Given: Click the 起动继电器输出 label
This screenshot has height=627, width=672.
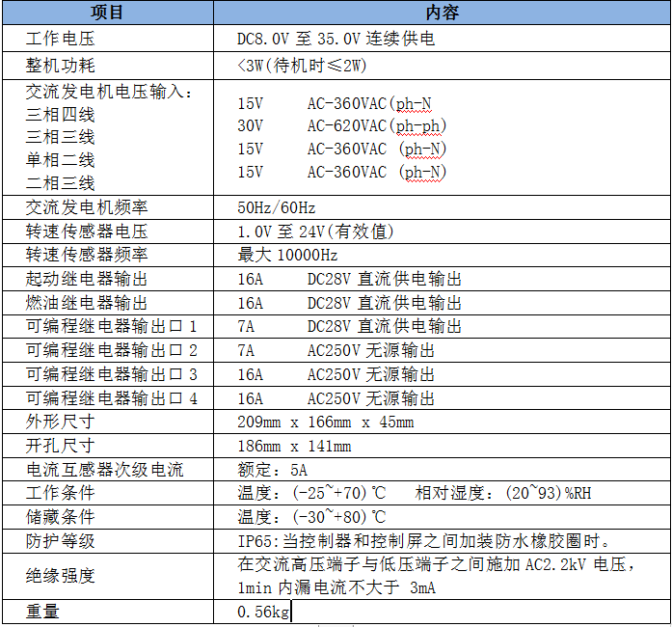Looking at the screenshot, I should tap(87, 279).
